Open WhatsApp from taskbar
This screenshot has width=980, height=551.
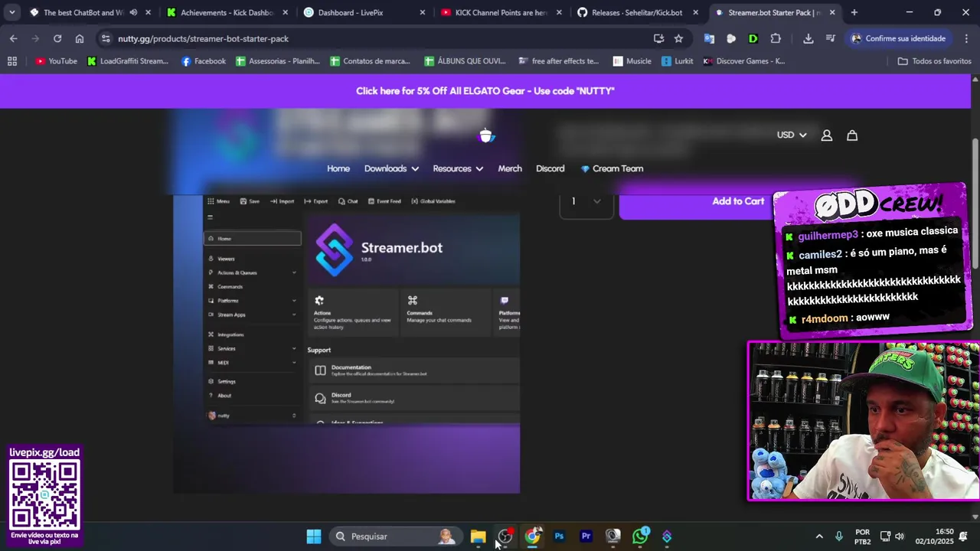tap(640, 536)
